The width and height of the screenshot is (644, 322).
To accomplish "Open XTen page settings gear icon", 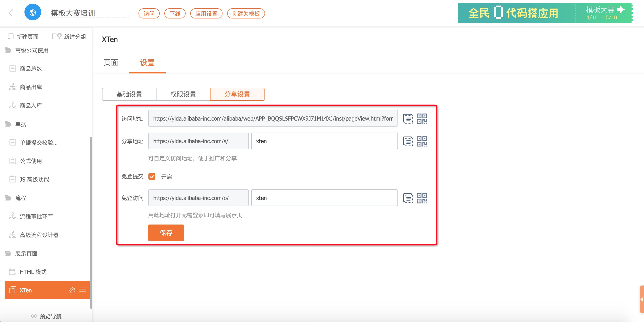I will point(72,290).
